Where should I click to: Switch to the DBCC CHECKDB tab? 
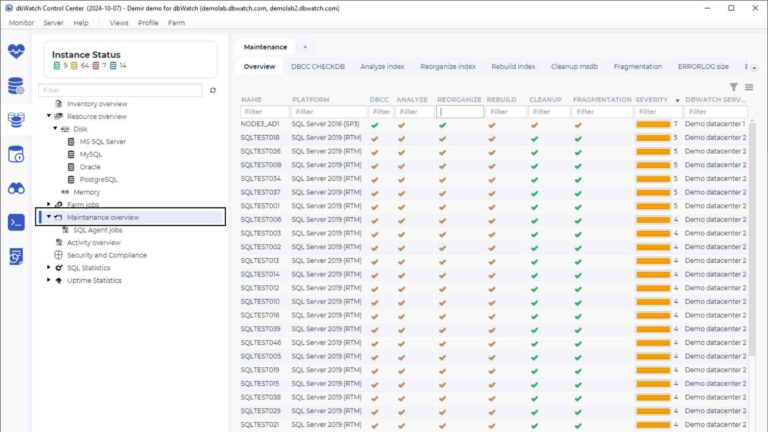coord(318,67)
